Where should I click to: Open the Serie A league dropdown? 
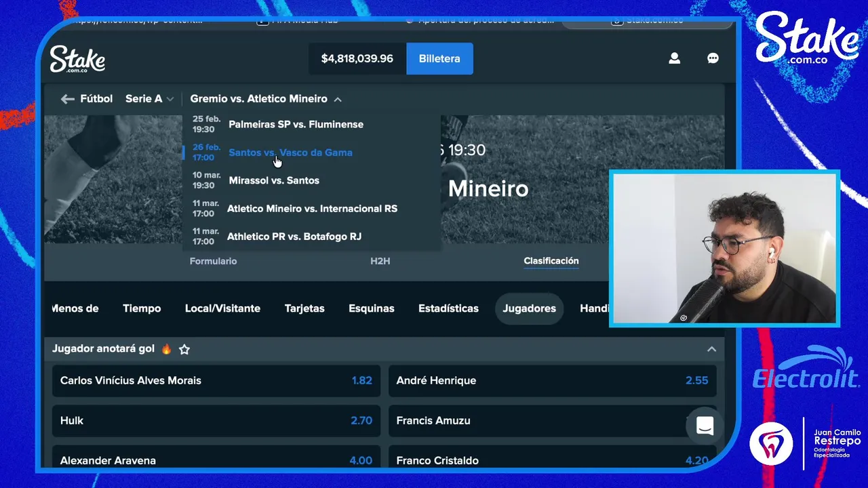(x=149, y=99)
